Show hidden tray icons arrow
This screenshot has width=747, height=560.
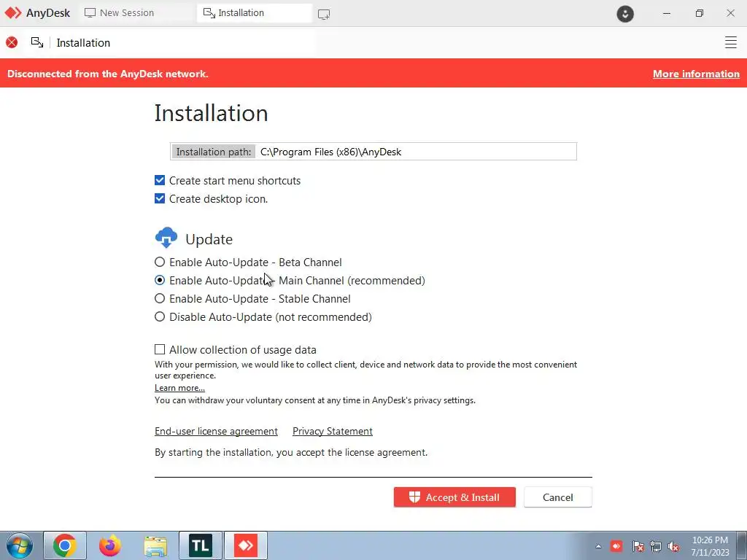(598, 546)
